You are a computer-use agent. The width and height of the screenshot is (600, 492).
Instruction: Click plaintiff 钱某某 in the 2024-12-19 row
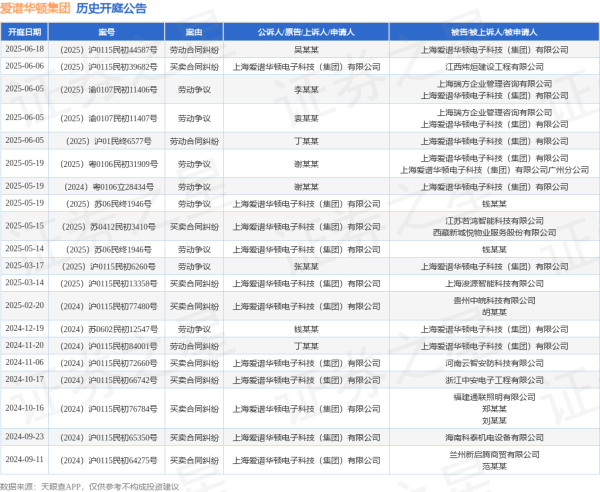(x=306, y=329)
